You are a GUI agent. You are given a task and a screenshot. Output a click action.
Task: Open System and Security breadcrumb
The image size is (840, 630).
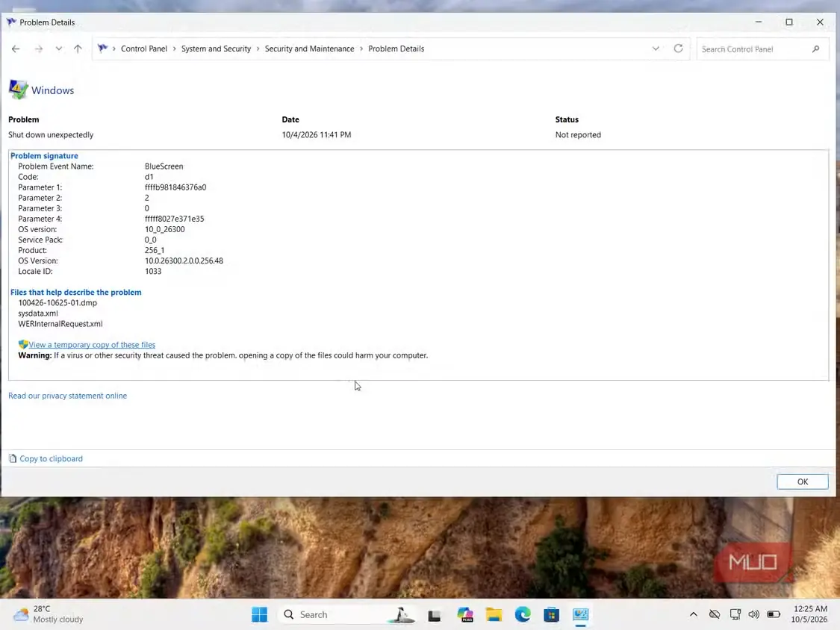[x=216, y=49]
